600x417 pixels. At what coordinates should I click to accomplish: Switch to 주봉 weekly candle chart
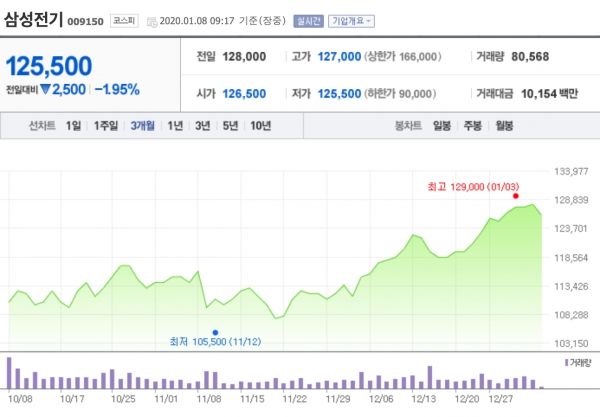pyautogui.click(x=473, y=125)
